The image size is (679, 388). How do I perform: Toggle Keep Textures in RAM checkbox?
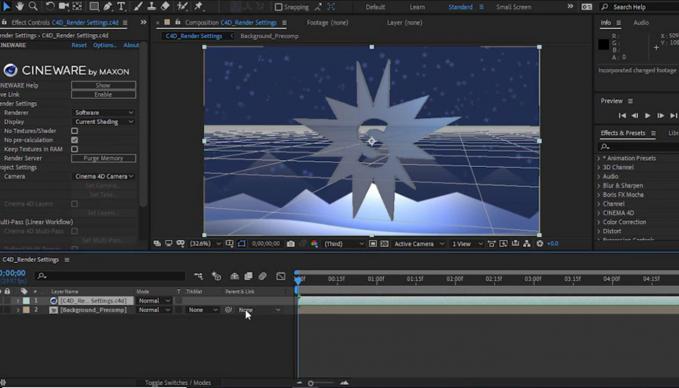74,149
